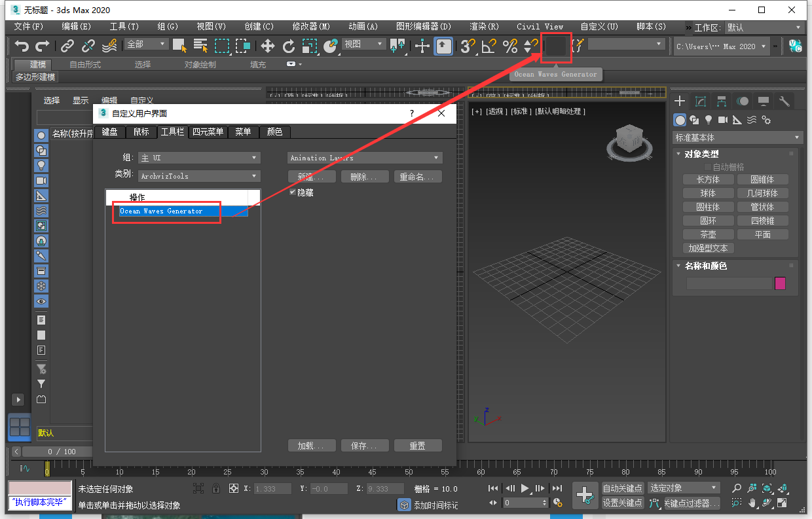This screenshot has height=519, width=812.
Task: Click the Undo arrow icon
Action: (22, 46)
